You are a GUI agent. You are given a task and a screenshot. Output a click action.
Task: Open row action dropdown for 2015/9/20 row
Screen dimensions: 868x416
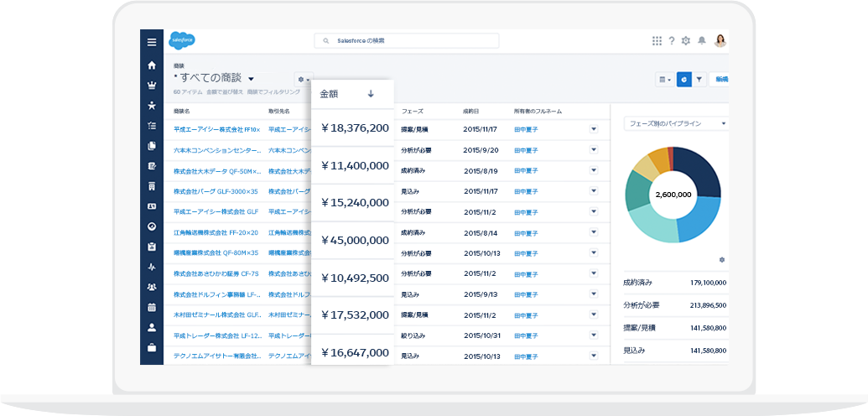click(x=593, y=149)
